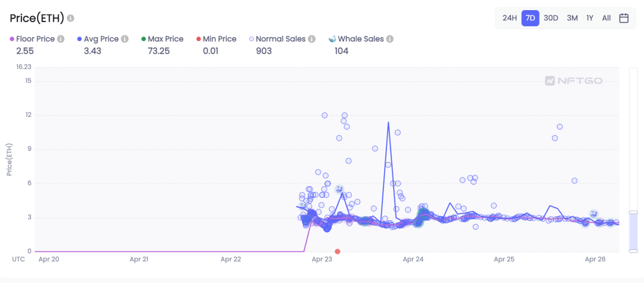Click the info icon next to Avg Price

tap(125, 39)
